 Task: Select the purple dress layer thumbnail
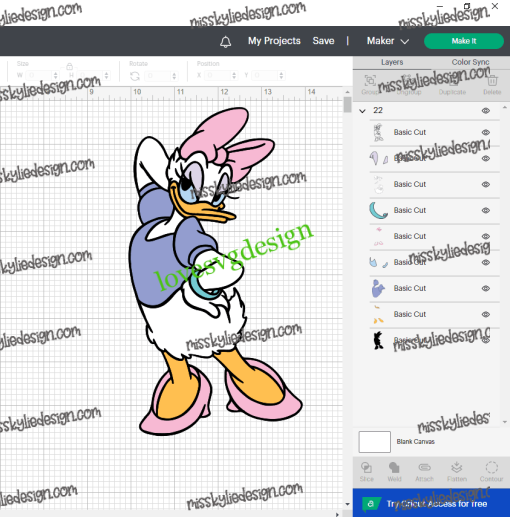378,288
